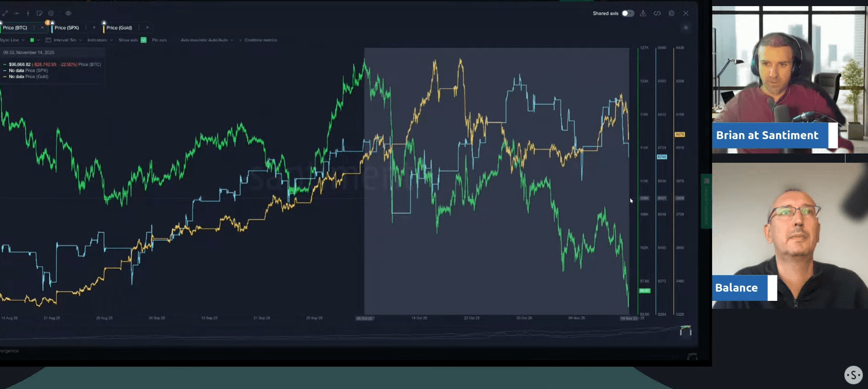Select the vertical line drawing tool
868x389 pixels.
coord(28,13)
